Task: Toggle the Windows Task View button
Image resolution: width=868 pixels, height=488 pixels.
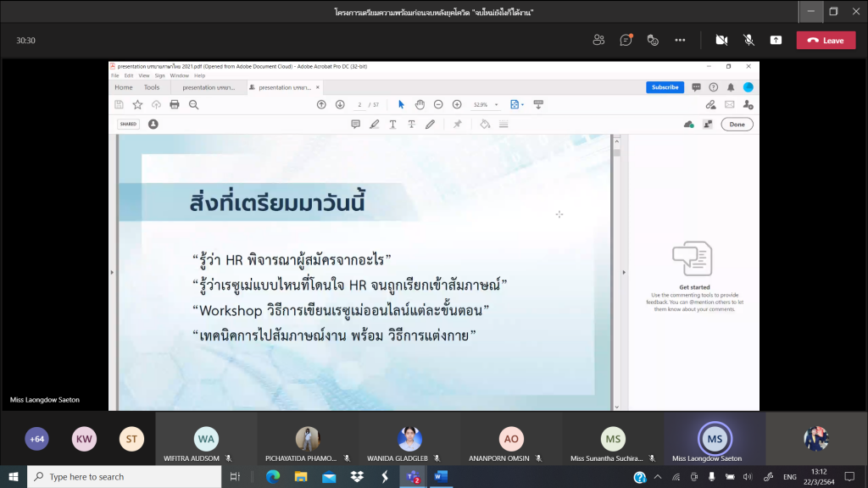Action: 235,477
